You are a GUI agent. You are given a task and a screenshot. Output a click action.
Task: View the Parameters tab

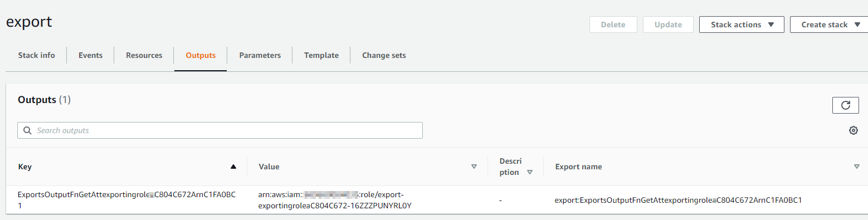[x=260, y=55]
